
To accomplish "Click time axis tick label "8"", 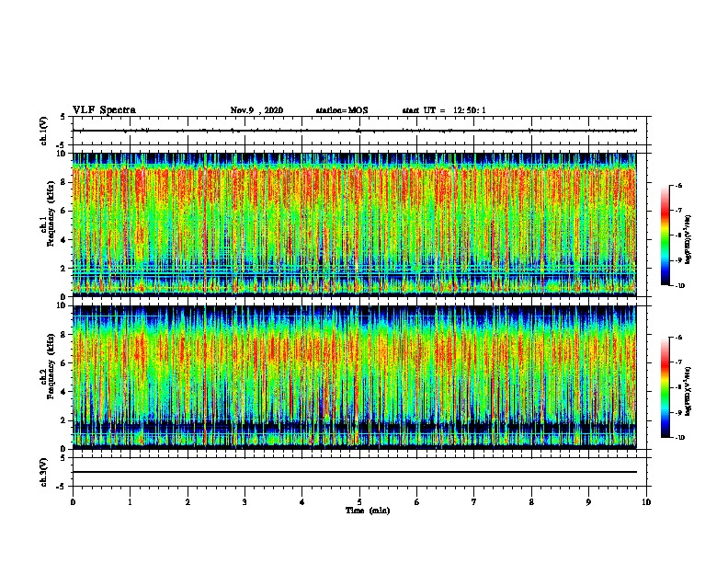I will pyautogui.click(x=531, y=502).
